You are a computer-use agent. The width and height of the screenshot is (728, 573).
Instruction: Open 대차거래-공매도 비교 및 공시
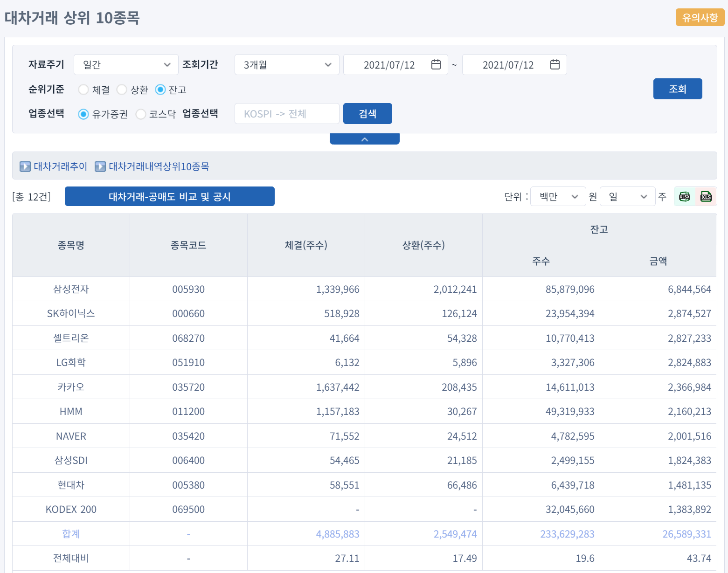[x=169, y=197]
